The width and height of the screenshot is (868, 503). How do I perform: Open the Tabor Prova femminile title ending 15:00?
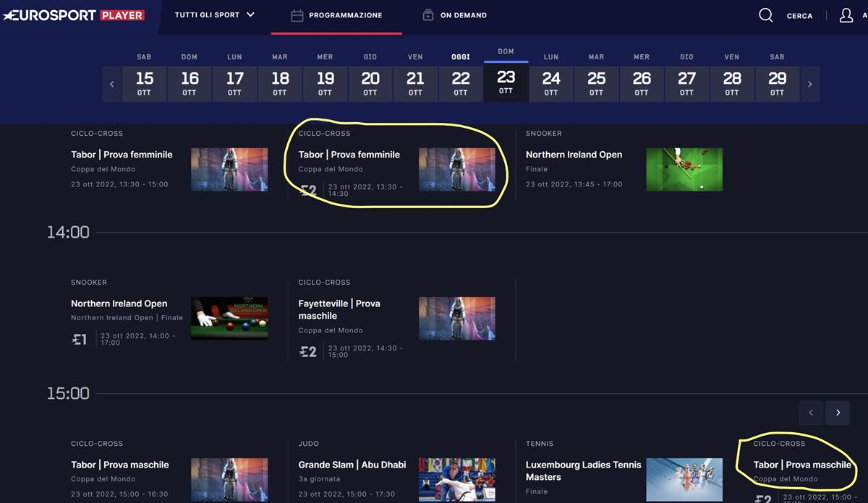[122, 155]
